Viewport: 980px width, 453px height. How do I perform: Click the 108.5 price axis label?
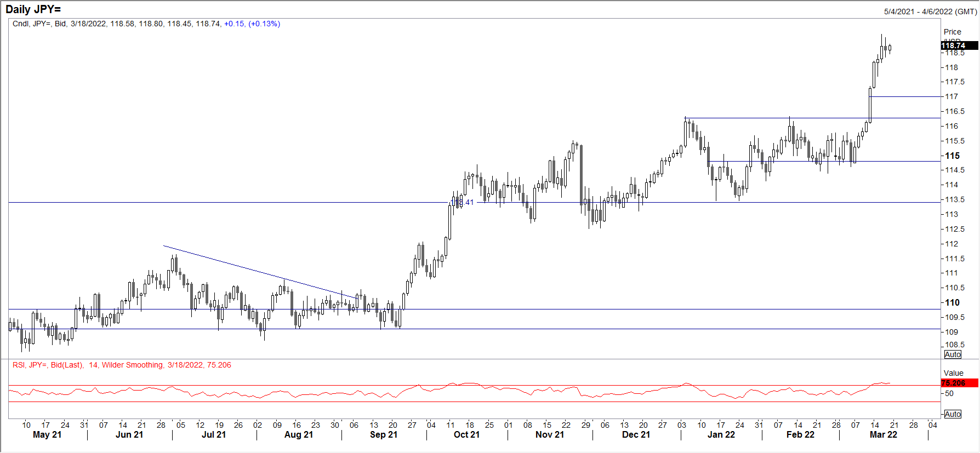tap(955, 345)
